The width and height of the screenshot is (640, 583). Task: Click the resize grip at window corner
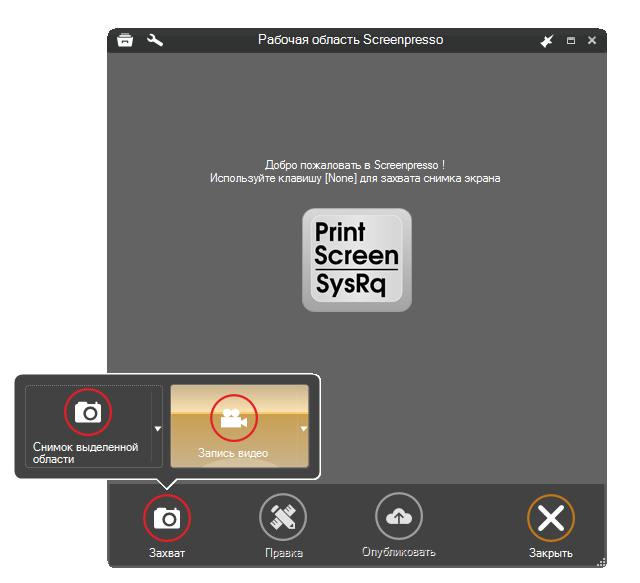click(x=601, y=563)
